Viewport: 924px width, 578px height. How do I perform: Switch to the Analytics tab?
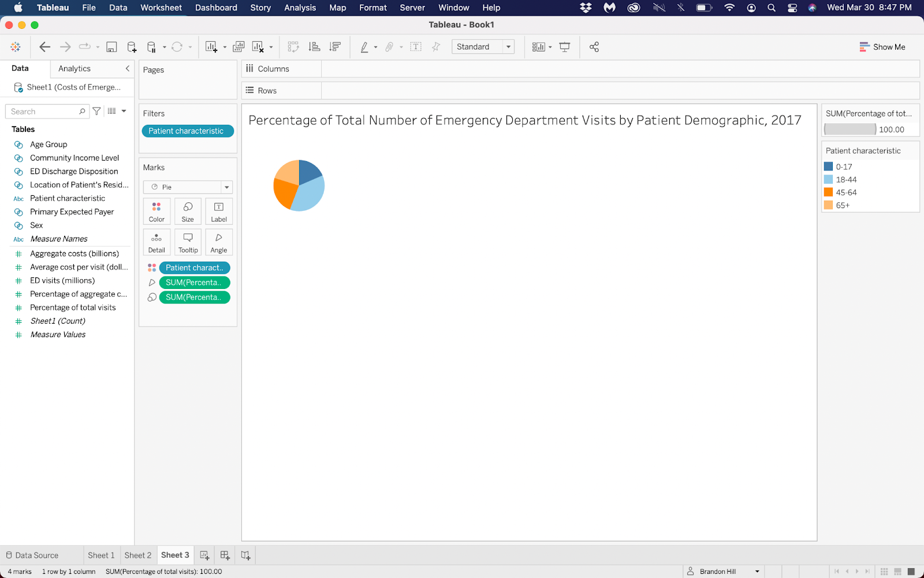tap(74, 68)
